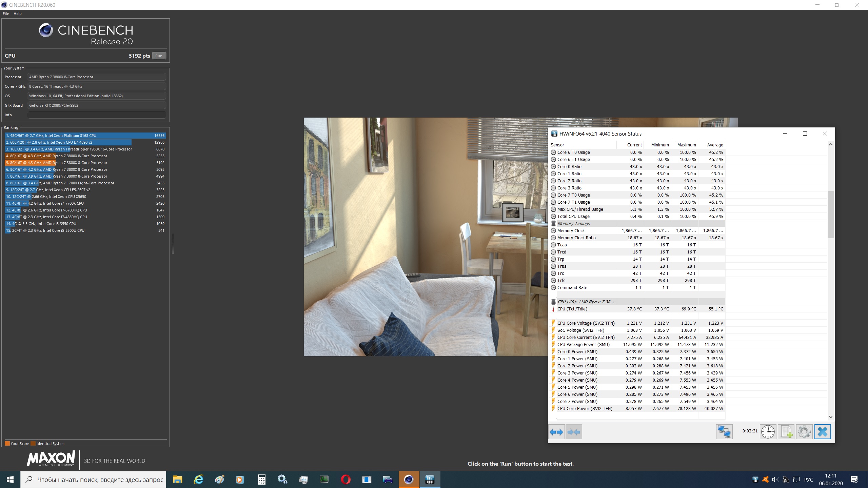Open HWiNFO sensor settings gear
The width and height of the screenshot is (868, 488).
(804, 432)
